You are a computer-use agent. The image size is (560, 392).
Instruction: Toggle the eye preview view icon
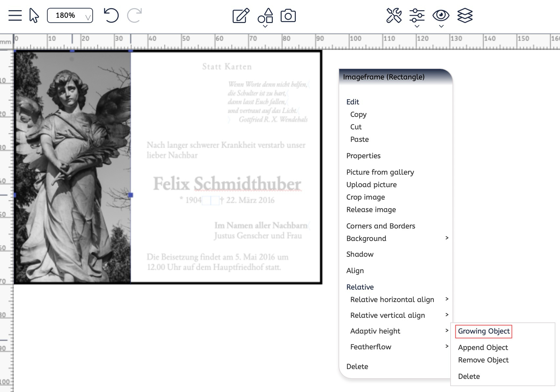(x=441, y=15)
